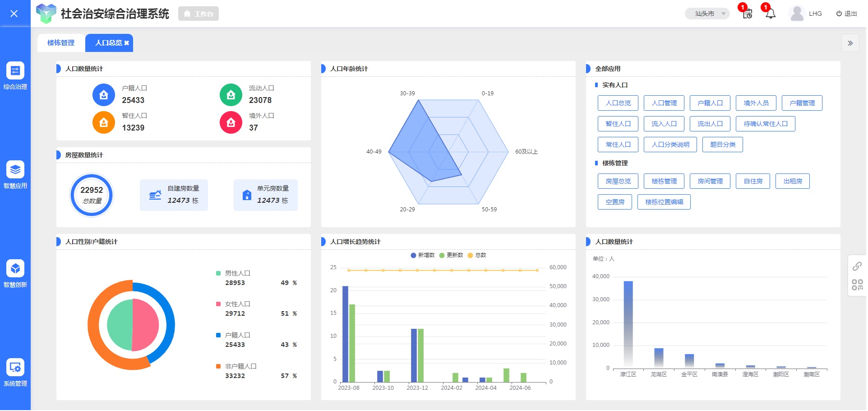The width and height of the screenshot is (868, 411).
Task: Toggle 新增数 legend series
Action: [x=423, y=255]
